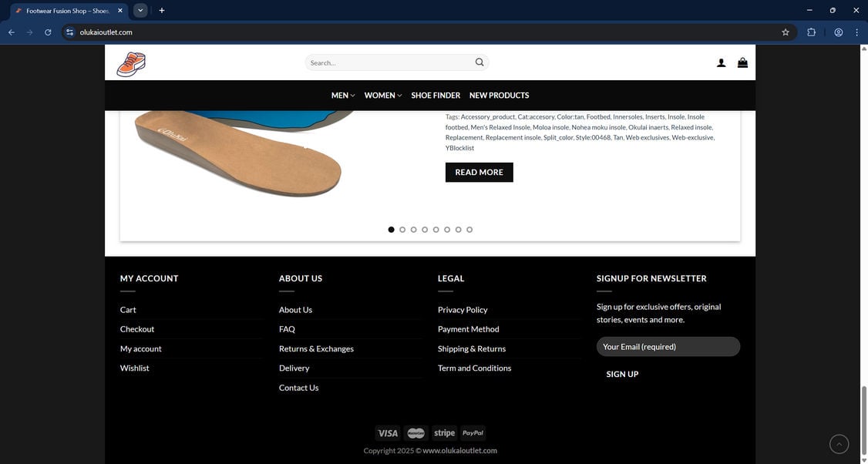Open a new browser tab

[x=162, y=11]
